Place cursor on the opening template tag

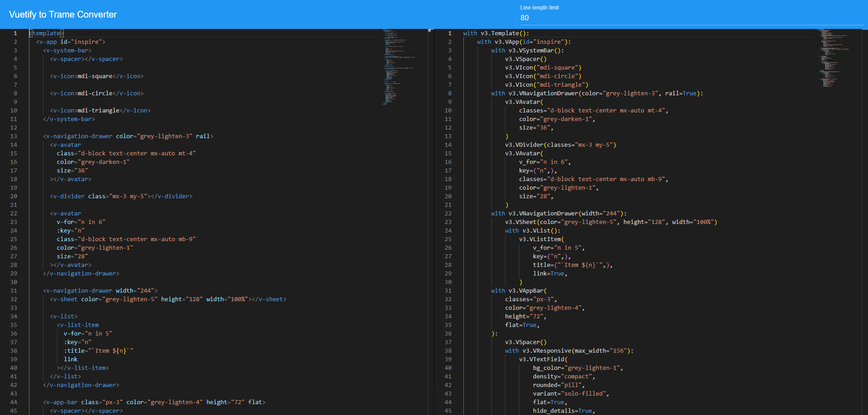(x=47, y=33)
